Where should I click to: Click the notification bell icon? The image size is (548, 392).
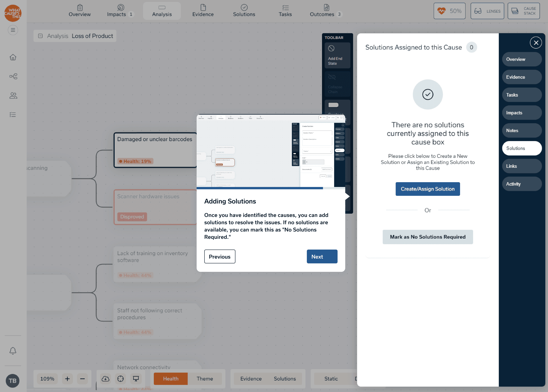click(x=13, y=351)
